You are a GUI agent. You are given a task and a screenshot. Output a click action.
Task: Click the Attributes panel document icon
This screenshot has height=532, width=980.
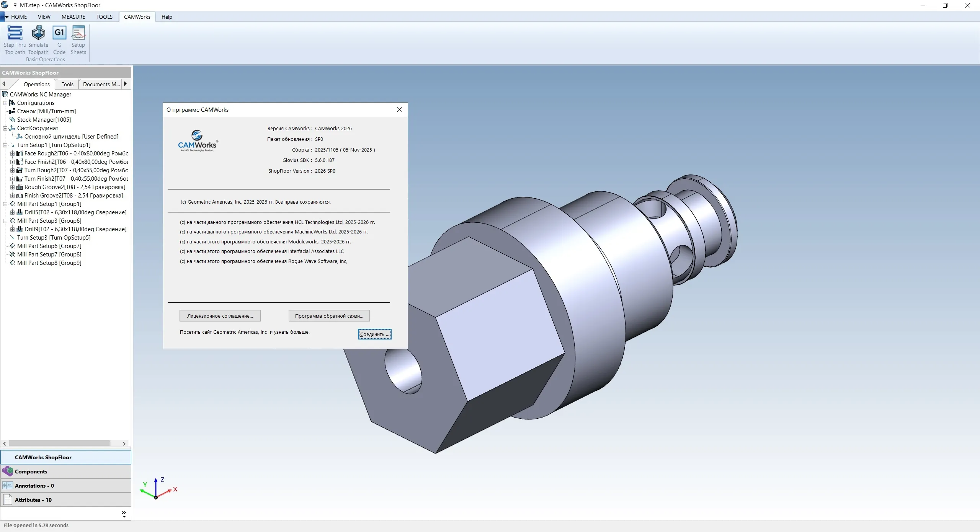(7, 499)
